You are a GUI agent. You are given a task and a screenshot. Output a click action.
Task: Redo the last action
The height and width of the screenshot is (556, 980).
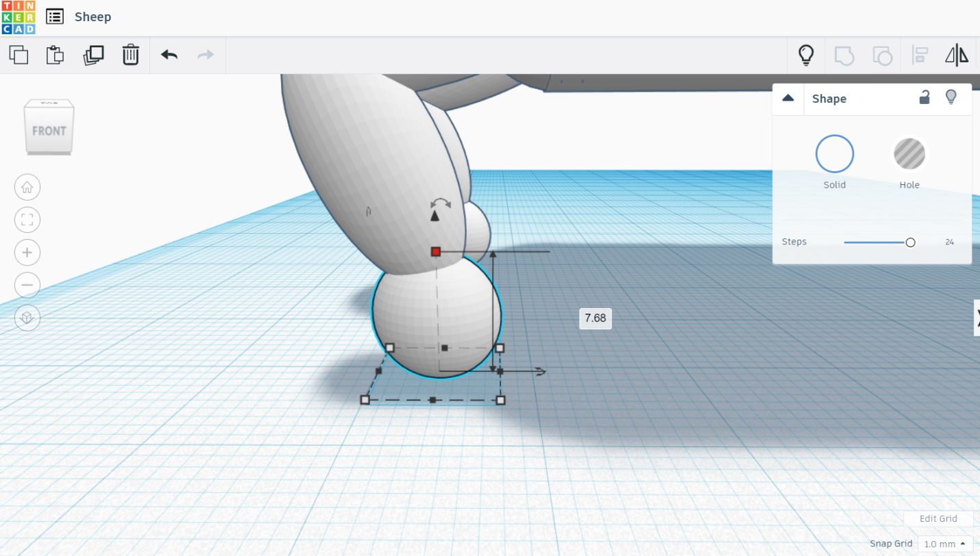[x=205, y=55]
